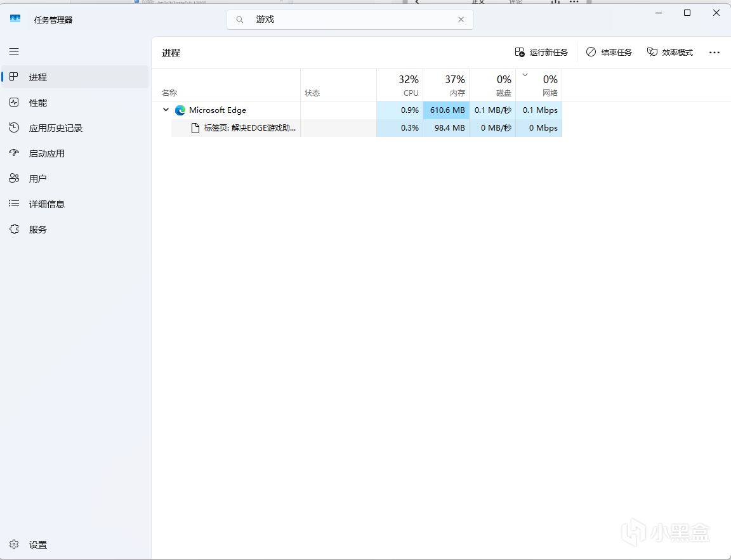Open 用户 in sidebar
731x560 pixels.
(x=75, y=178)
